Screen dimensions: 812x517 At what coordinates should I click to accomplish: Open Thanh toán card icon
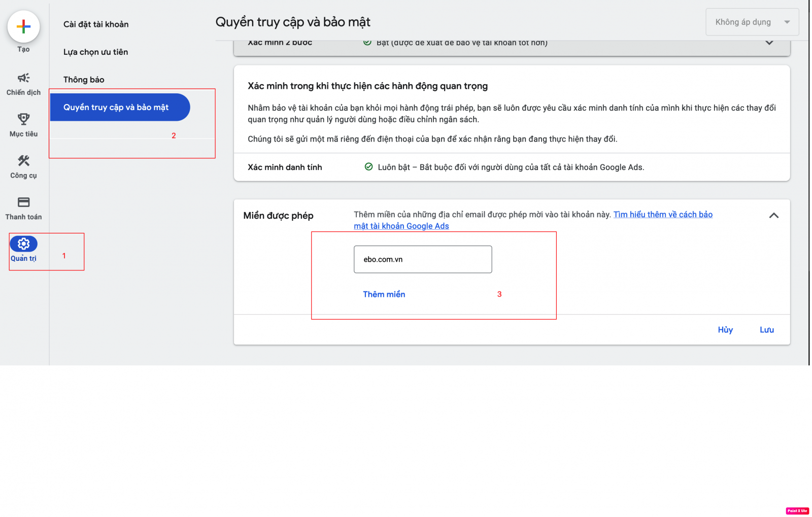(23, 202)
